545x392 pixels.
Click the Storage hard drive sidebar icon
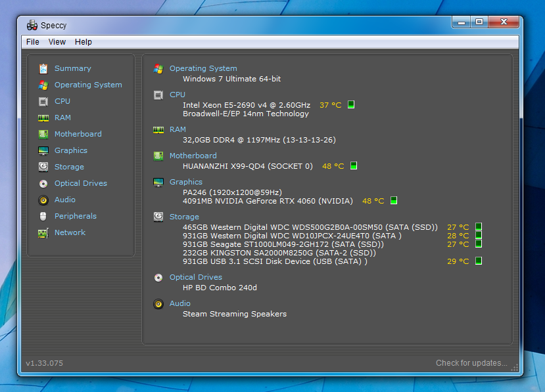[x=43, y=167]
